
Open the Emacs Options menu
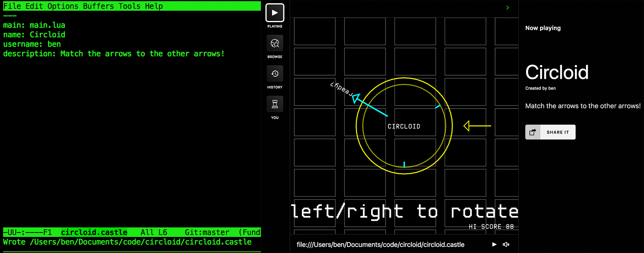pyautogui.click(x=63, y=6)
